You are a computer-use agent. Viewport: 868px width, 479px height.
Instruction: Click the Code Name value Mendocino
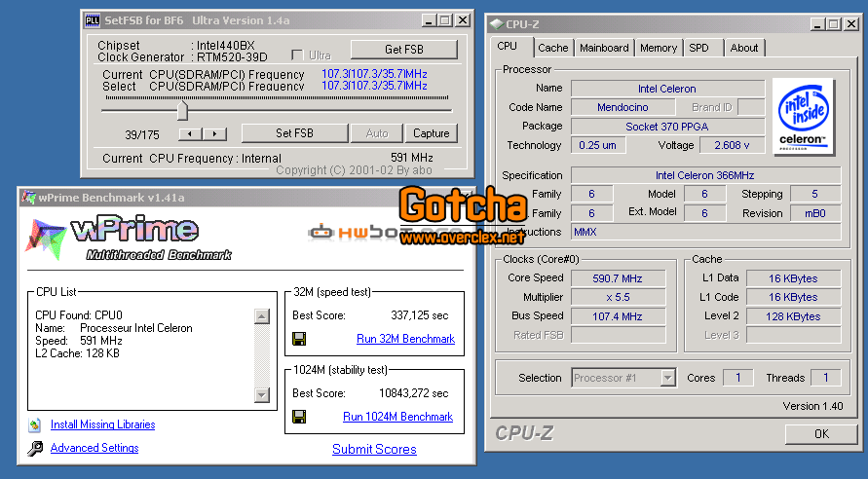[x=623, y=107]
